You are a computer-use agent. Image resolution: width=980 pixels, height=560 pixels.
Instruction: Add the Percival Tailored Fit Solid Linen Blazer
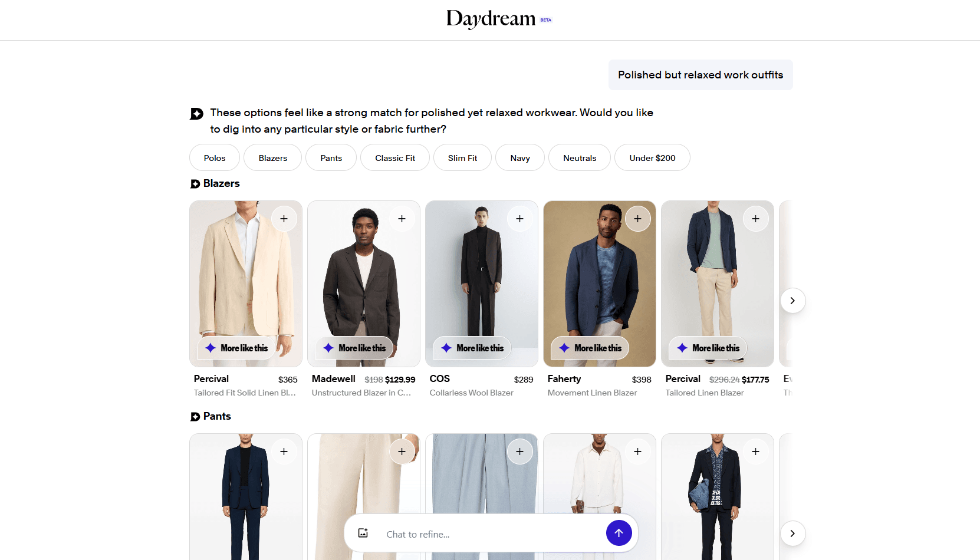tap(284, 219)
